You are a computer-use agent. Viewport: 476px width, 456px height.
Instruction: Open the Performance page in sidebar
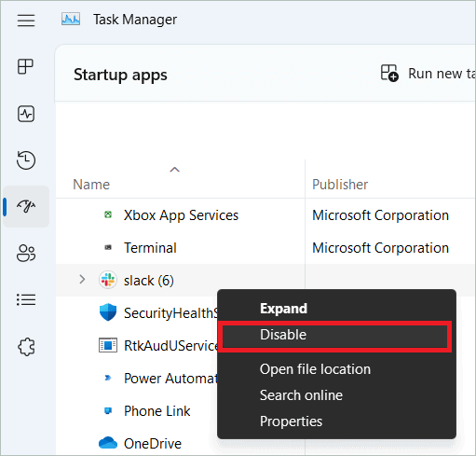point(26,114)
